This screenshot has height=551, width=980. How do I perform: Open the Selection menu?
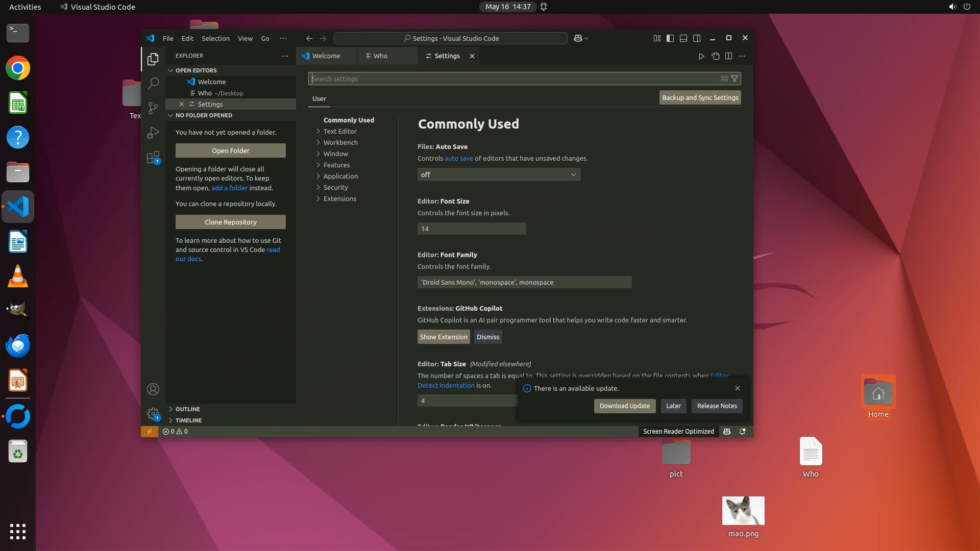tap(215, 38)
